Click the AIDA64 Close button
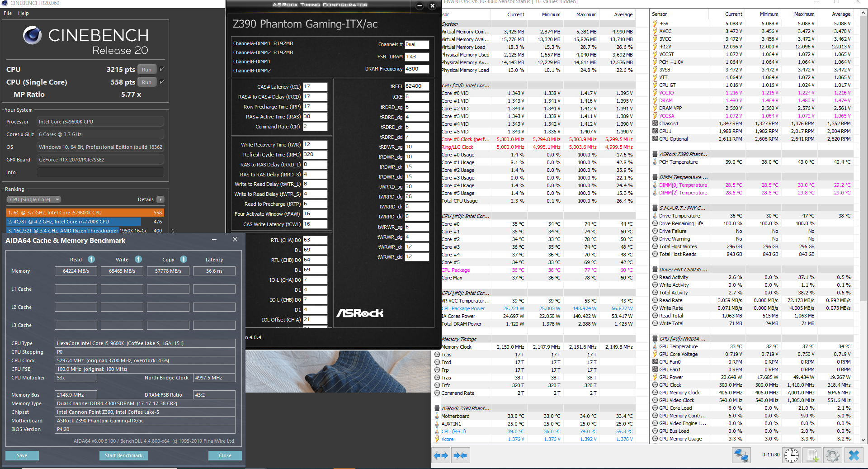This screenshot has height=469, width=868. click(x=225, y=455)
